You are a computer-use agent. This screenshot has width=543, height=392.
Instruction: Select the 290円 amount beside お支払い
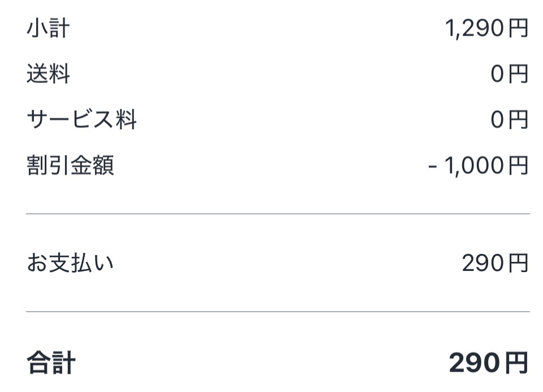[x=495, y=263]
